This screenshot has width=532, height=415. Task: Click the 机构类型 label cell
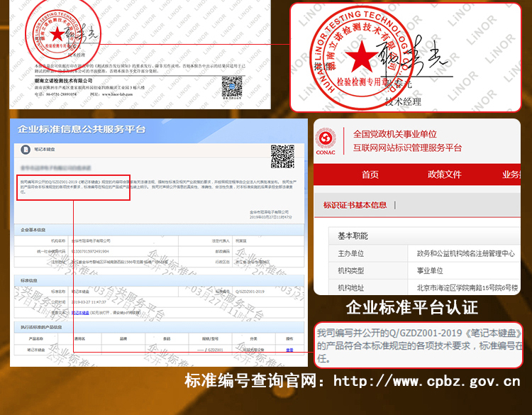point(368,270)
